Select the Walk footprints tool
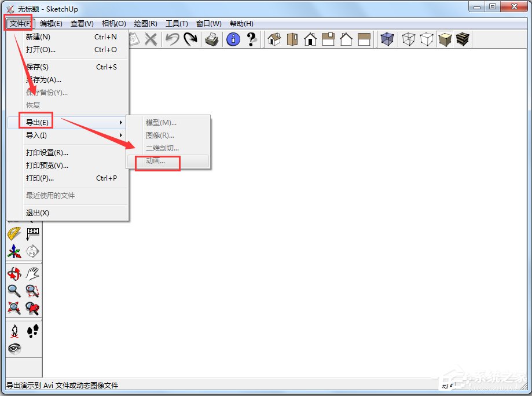Image resolution: width=532 pixels, height=396 pixels. [32, 331]
